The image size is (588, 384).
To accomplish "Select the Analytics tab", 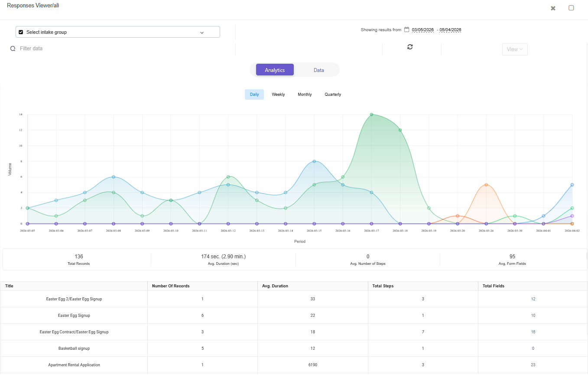I will point(275,70).
